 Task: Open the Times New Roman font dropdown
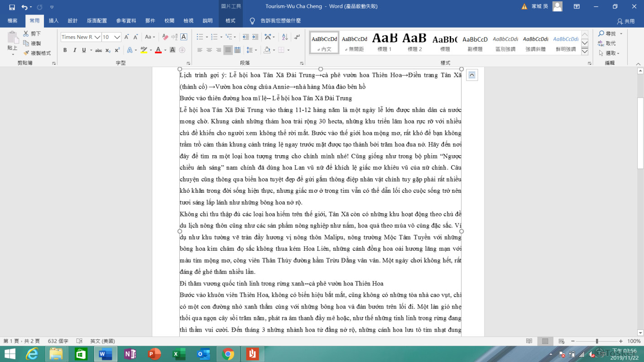coord(96,37)
